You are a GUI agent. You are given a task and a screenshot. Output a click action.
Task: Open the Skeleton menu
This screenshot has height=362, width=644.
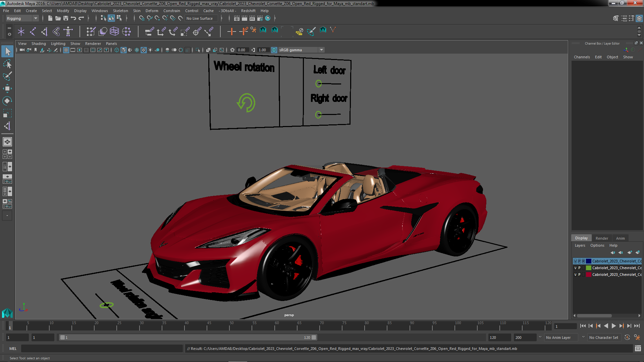(120, 11)
